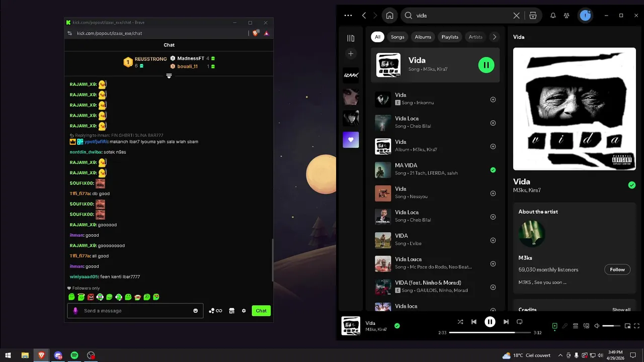
Task: Select the Artists filter chip
Action: [x=475, y=37]
